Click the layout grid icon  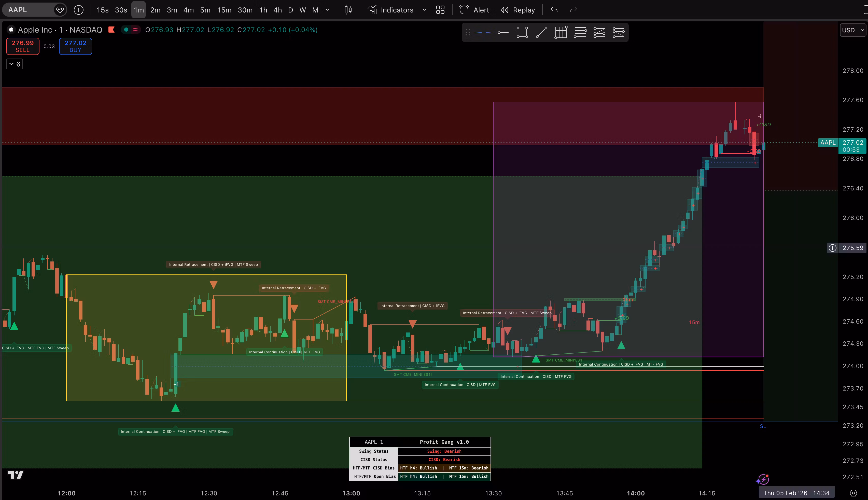click(x=440, y=10)
